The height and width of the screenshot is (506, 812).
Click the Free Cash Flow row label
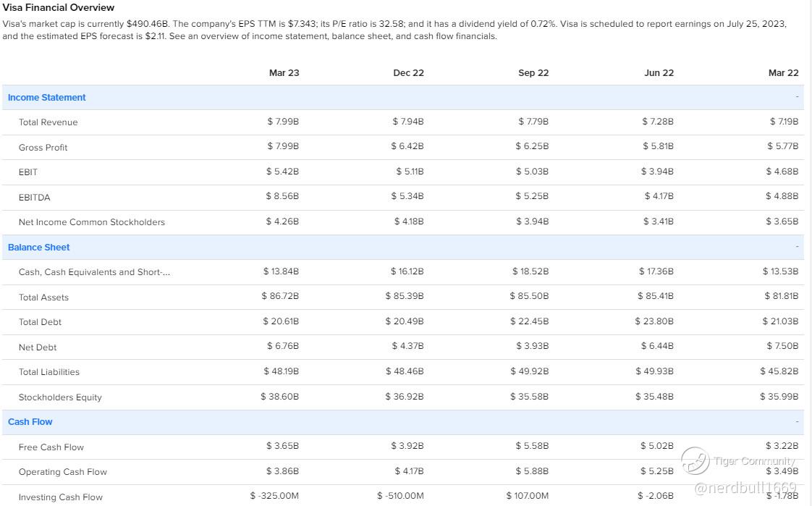(51, 447)
